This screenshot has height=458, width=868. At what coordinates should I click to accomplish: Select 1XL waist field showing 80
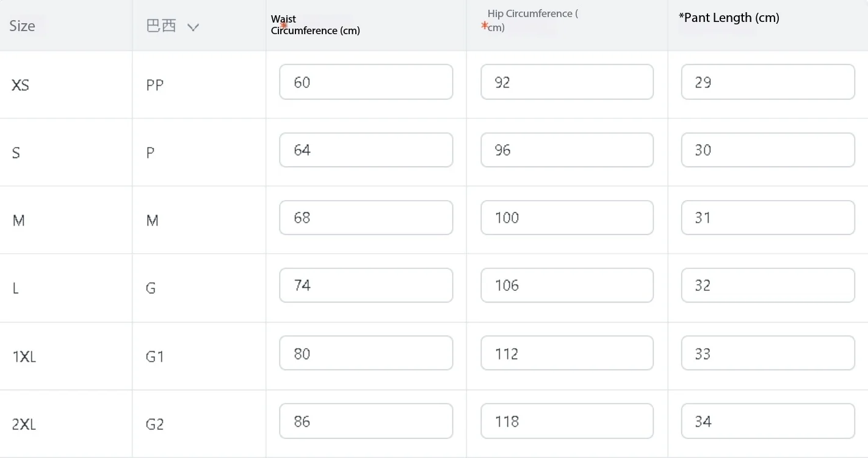pos(366,353)
